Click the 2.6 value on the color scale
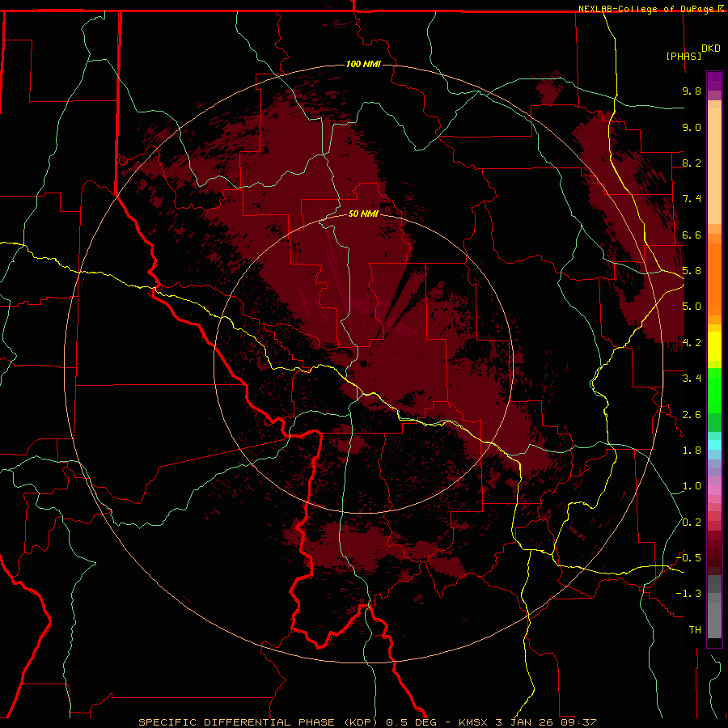Image resolution: width=728 pixels, height=728 pixels. pyautogui.click(x=692, y=415)
